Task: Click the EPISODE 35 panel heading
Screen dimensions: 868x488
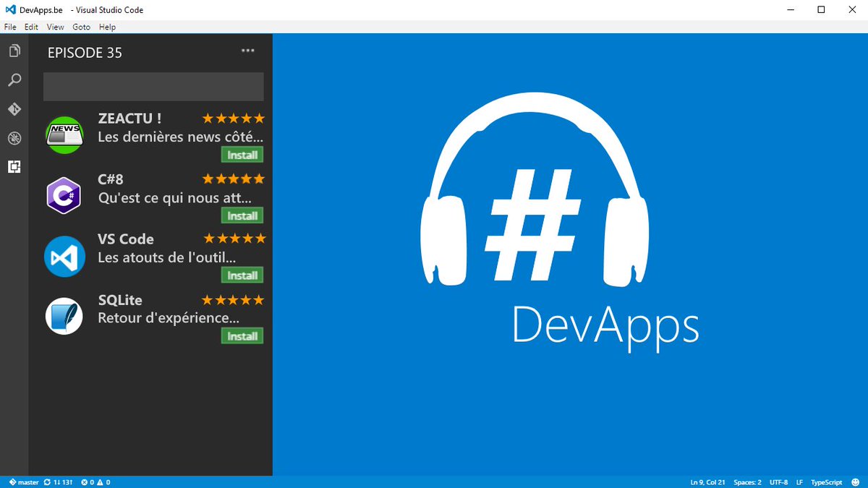Action: (85, 53)
